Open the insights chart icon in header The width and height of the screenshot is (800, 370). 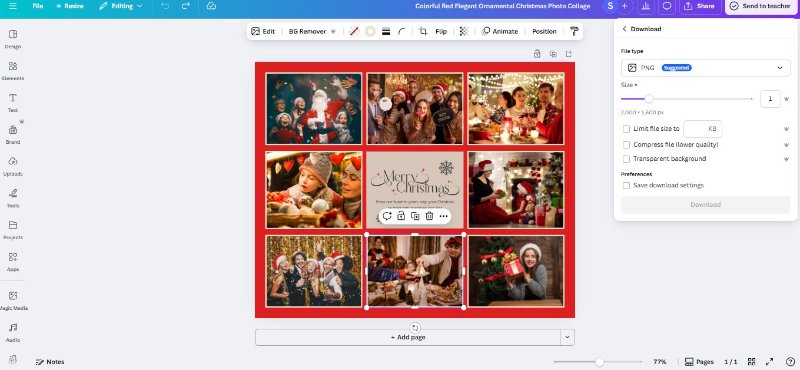click(645, 6)
